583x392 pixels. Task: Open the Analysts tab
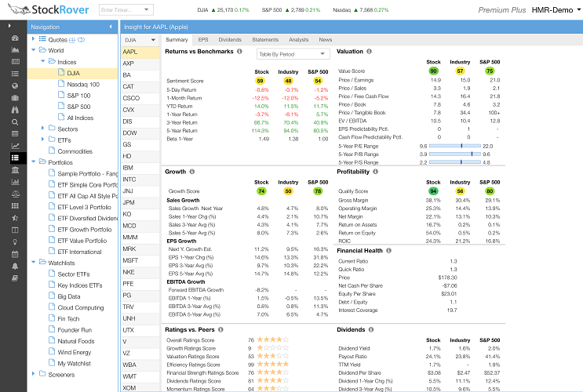tap(298, 39)
